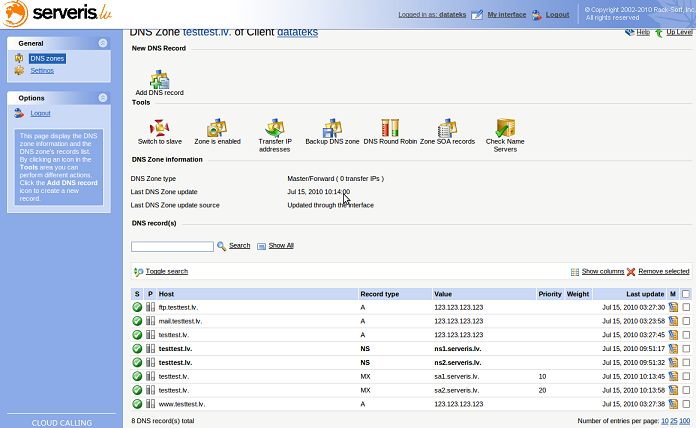Click the DNS record search input field

tap(172, 246)
